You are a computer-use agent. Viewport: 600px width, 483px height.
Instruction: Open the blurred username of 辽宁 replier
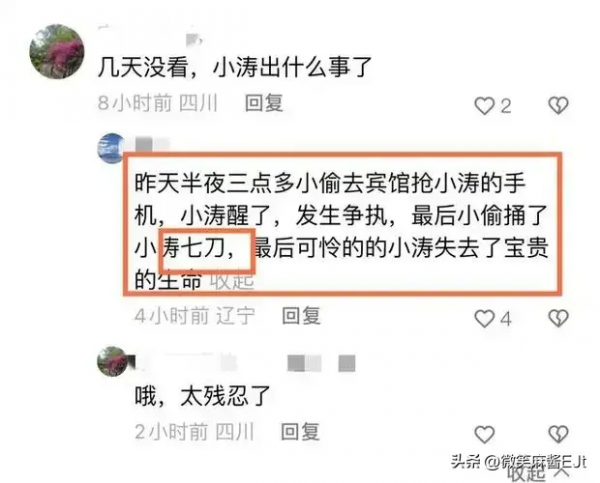click(152, 144)
